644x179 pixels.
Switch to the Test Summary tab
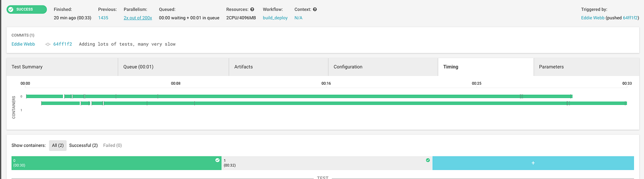tap(62, 67)
